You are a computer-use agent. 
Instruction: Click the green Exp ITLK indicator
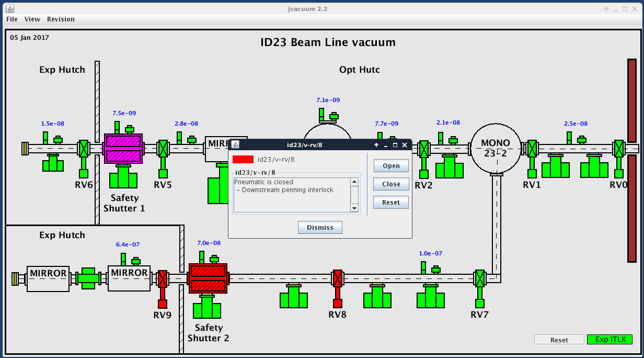pyautogui.click(x=609, y=340)
